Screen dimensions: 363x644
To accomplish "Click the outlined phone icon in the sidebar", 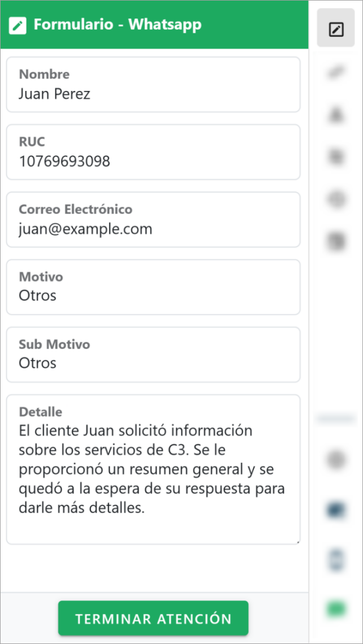I will (336, 559).
